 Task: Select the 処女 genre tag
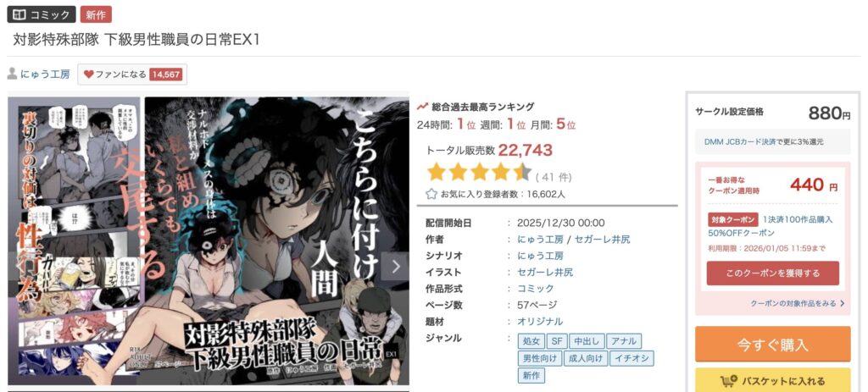click(531, 341)
